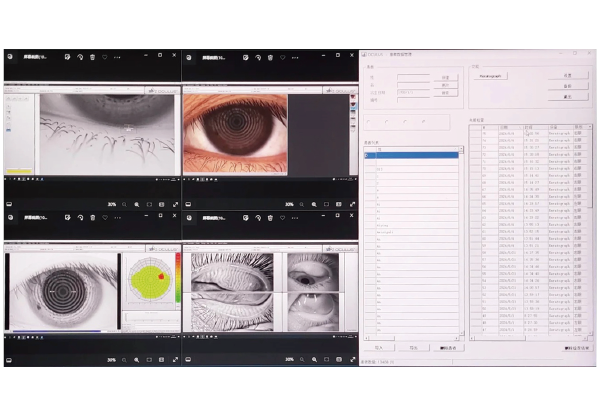Click the button beside the date-of-birth field
600x400 pixels.
[445, 93]
